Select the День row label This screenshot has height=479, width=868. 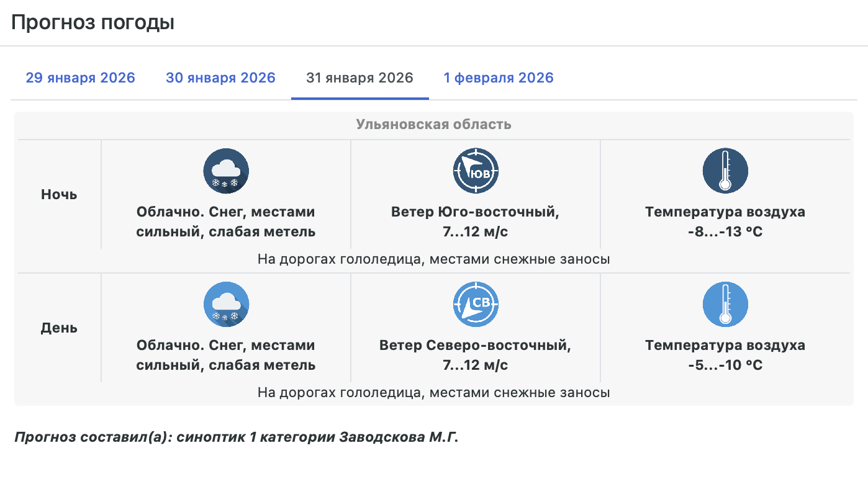point(59,328)
